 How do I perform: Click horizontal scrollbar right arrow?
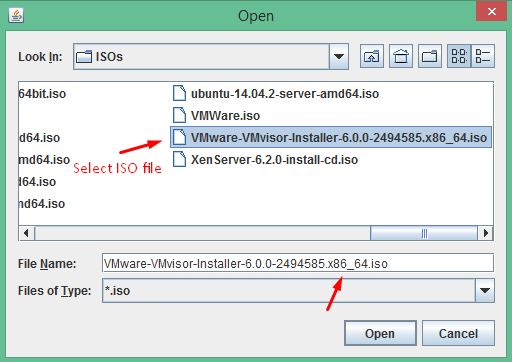[x=485, y=233]
